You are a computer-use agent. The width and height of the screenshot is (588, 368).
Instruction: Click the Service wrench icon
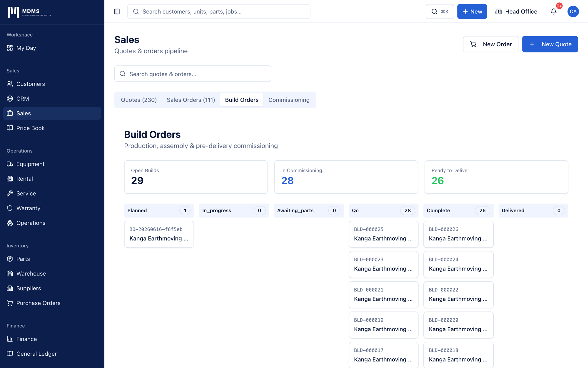10,193
